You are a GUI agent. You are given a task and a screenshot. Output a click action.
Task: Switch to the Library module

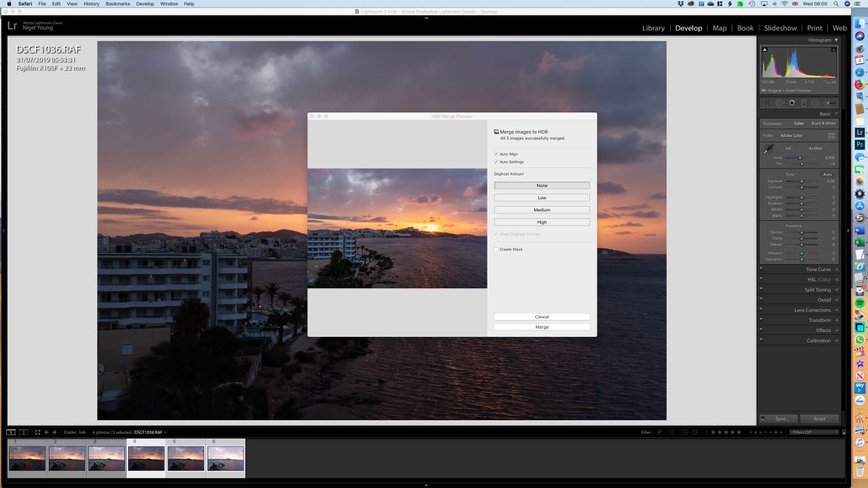coord(653,28)
